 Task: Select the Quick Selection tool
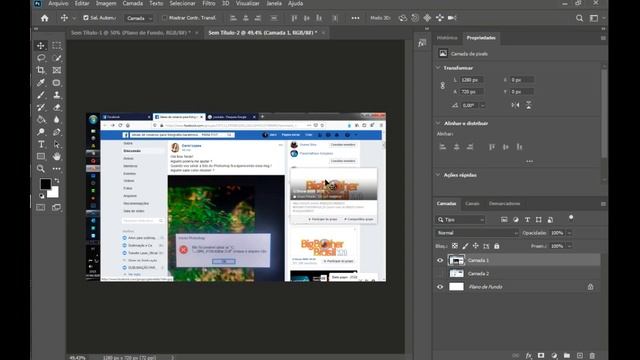tap(57, 58)
